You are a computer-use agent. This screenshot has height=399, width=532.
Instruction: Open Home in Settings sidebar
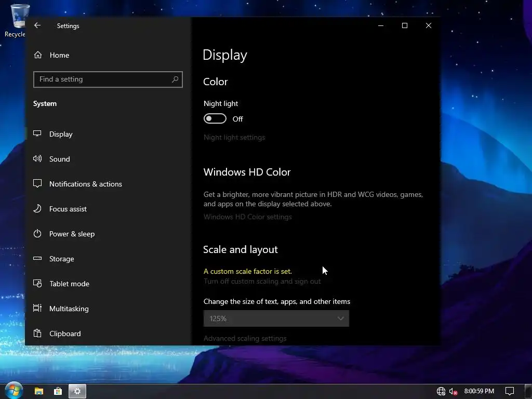tap(59, 55)
